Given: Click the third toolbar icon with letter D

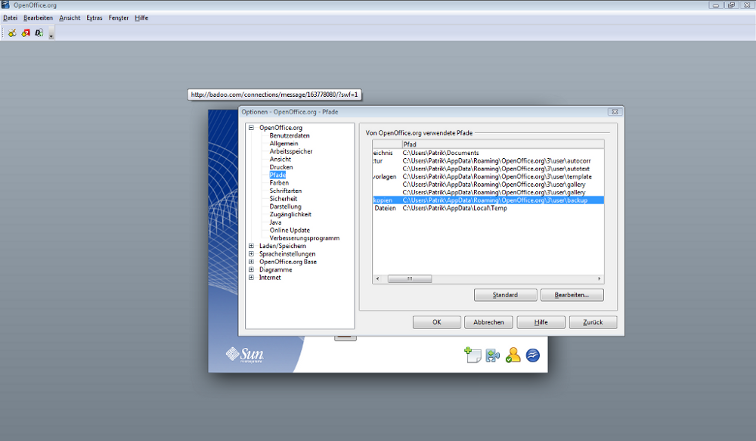Looking at the screenshot, I should 39,33.
